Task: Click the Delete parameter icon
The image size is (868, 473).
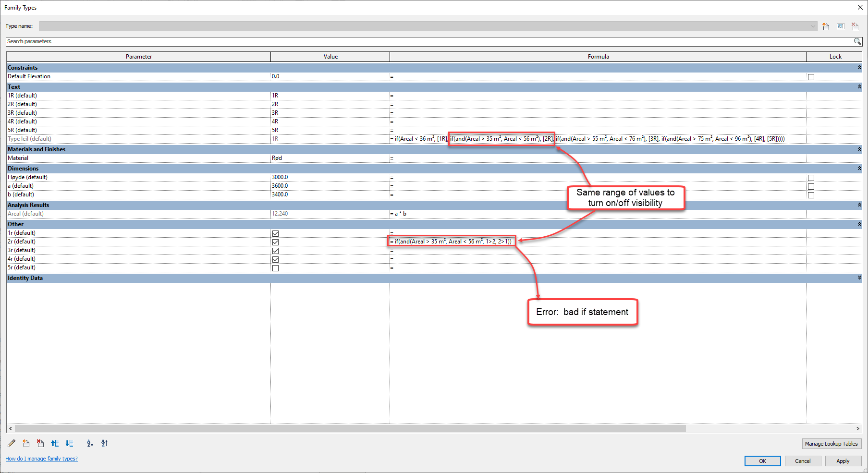Action: [40, 443]
